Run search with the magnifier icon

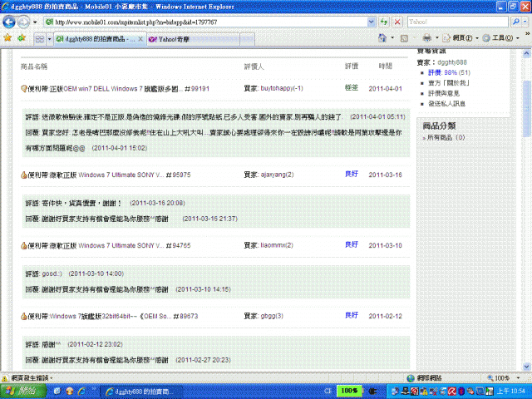(515, 22)
